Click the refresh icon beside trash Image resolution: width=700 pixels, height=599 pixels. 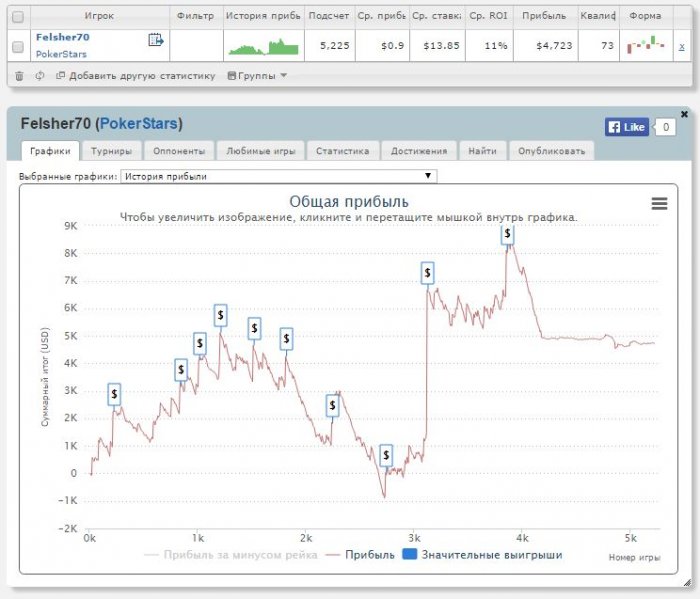tap(40, 76)
